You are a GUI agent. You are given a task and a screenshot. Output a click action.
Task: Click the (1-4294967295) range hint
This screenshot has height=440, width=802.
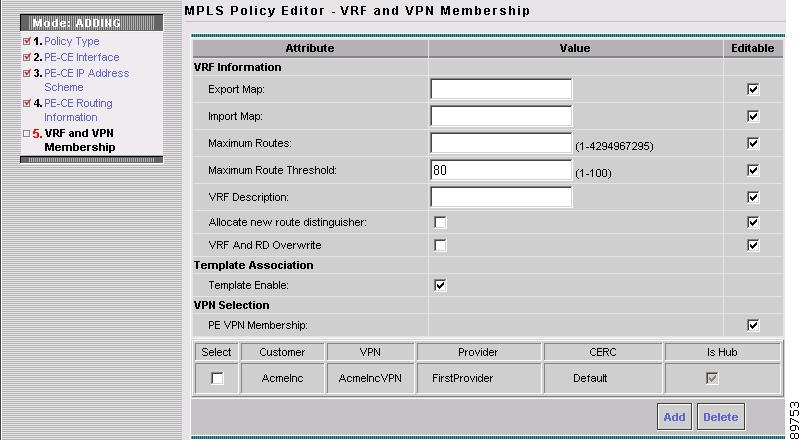click(x=614, y=146)
